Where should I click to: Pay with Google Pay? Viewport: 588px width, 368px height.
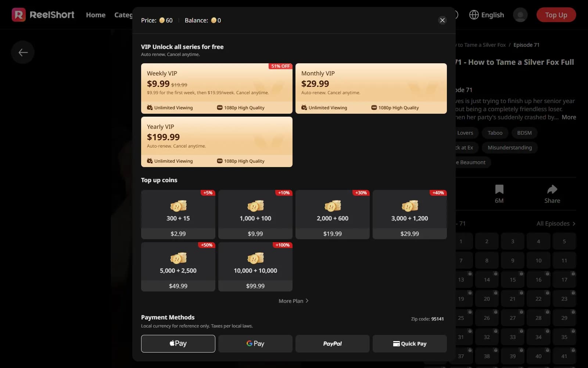[255, 344]
